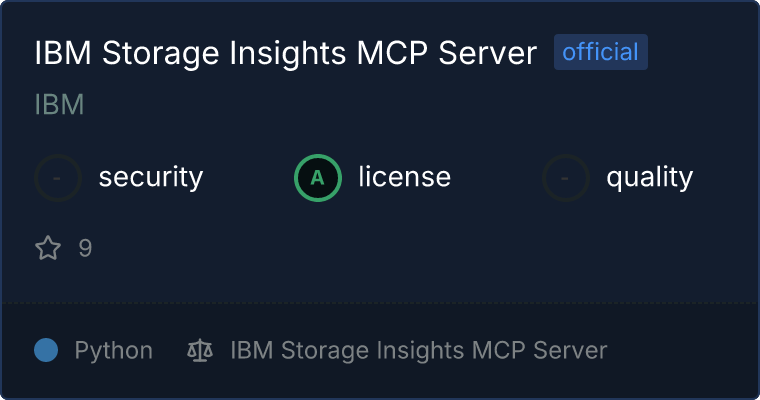Click the green license grade A badge
This screenshot has height=400, width=760.
318,178
